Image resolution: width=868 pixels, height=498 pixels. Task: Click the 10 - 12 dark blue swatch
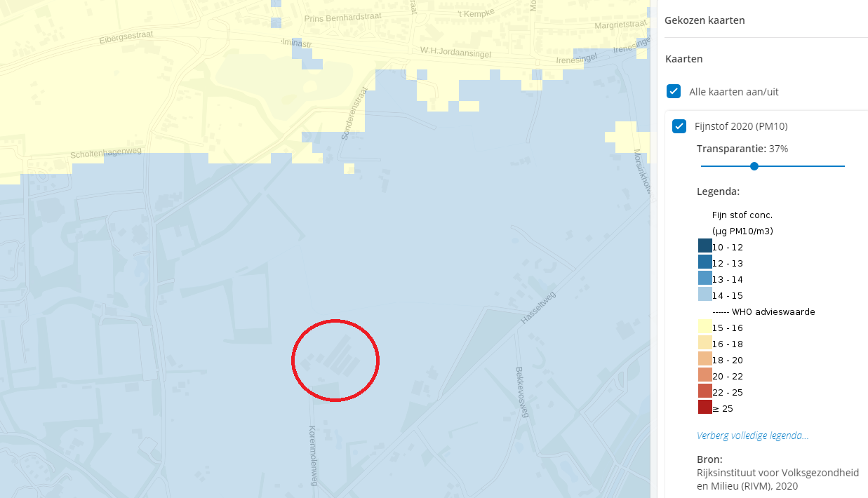pyautogui.click(x=705, y=245)
